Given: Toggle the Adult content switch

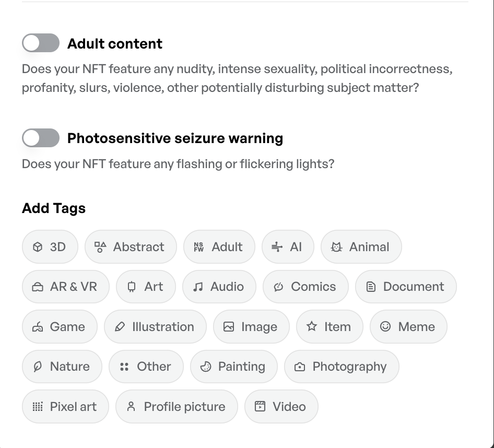Looking at the screenshot, I should (x=41, y=43).
